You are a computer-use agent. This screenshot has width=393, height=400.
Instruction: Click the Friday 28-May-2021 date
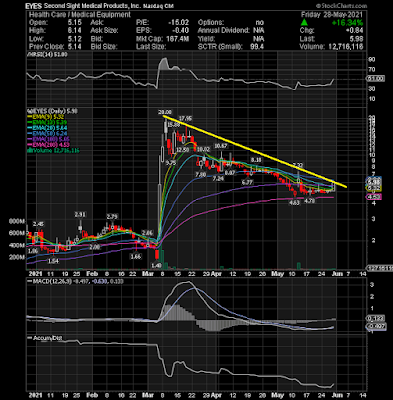click(x=332, y=14)
